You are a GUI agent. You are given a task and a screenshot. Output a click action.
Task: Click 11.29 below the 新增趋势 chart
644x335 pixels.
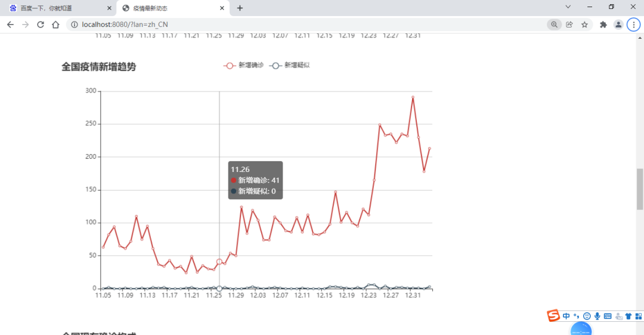[x=236, y=296]
